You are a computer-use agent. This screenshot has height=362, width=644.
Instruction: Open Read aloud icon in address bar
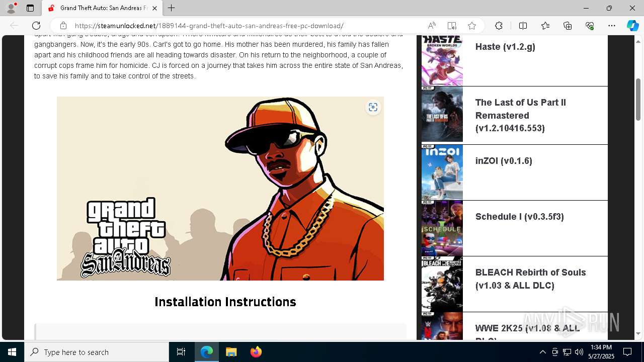432,26
